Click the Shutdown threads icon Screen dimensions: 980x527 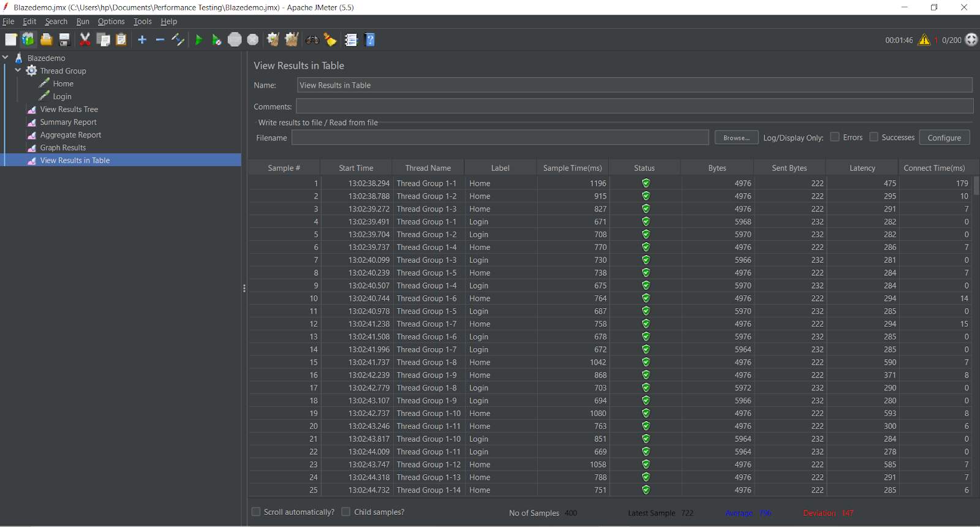[x=253, y=40]
